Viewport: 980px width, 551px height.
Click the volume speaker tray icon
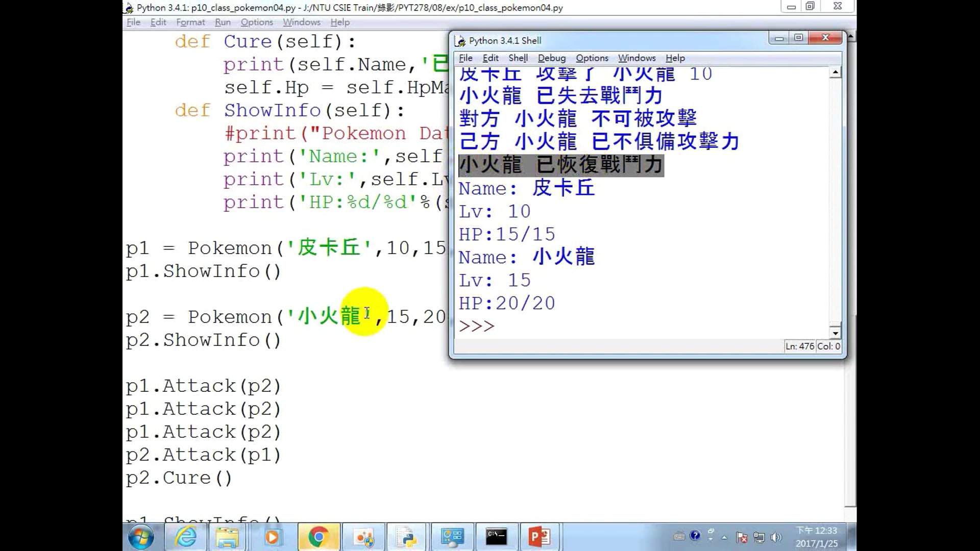pos(776,537)
